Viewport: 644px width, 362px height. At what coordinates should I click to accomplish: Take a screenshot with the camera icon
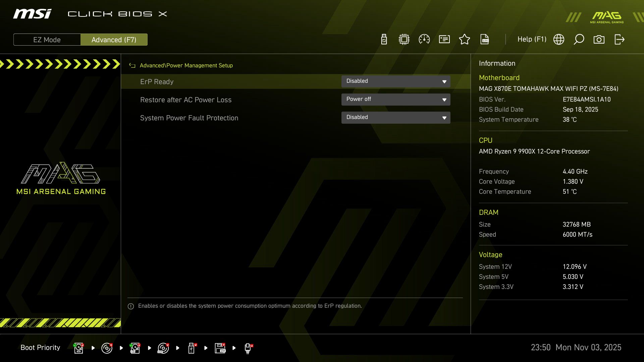click(x=599, y=39)
